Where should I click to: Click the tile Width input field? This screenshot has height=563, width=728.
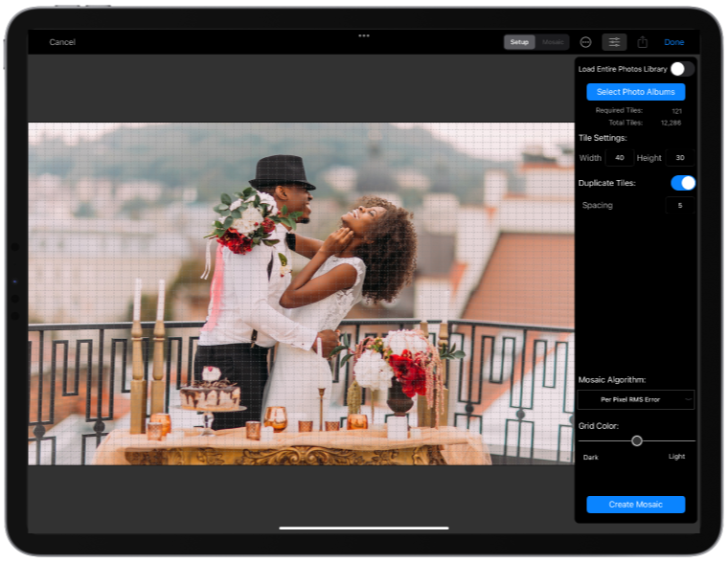[619, 158]
